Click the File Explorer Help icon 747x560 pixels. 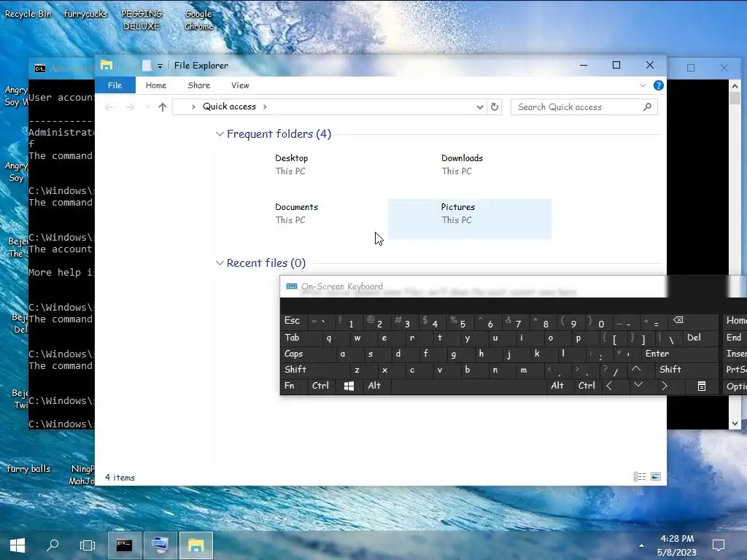click(659, 85)
